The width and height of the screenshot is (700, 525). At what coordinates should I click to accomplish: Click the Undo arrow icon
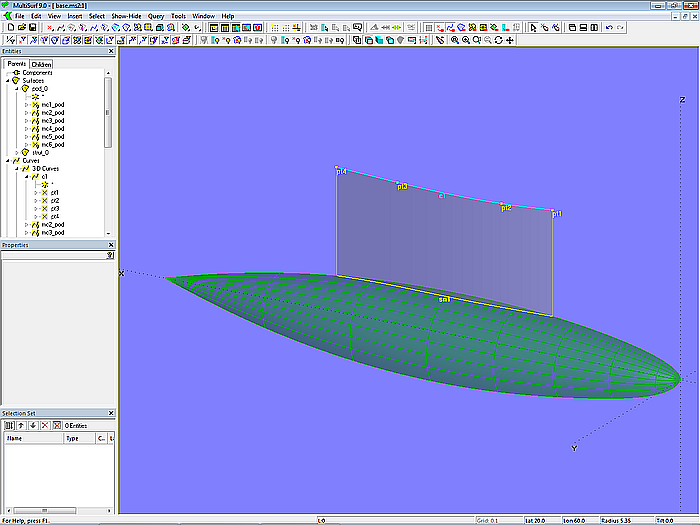[609, 28]
